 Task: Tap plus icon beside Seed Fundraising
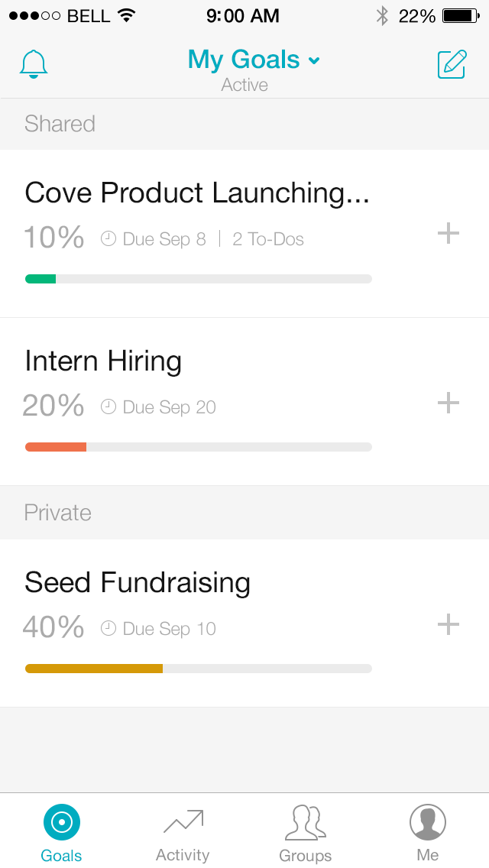(449, 624)
